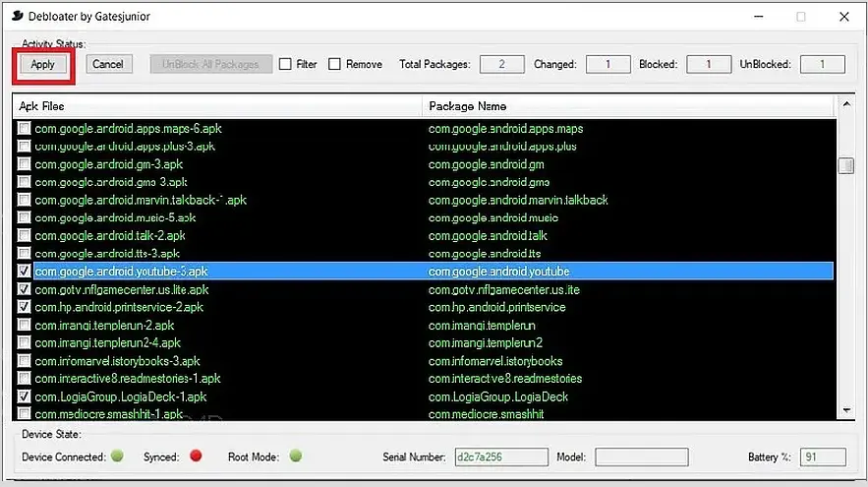Viewport: 868px width, 487px height.
Task: Click the green Root Mode indicator
Action: (x=296, y=456)
